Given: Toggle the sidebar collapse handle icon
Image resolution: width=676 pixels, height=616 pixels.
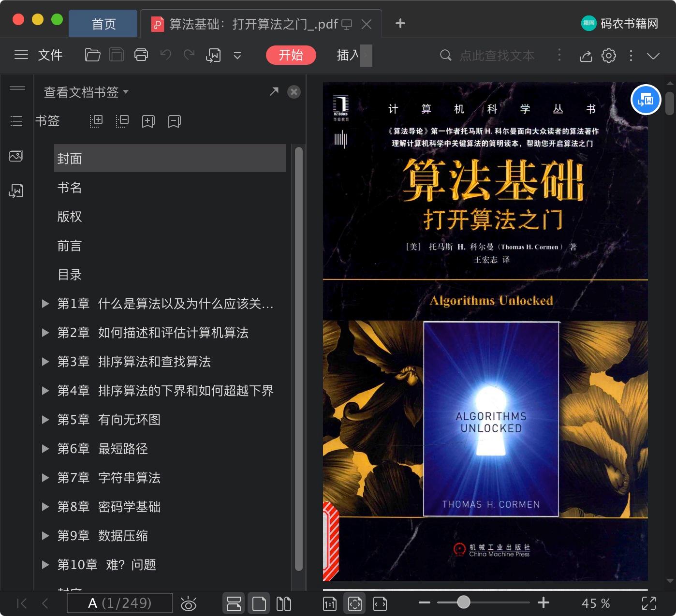Looking at the screenshot, I should pyautogui.click(x=17, y=88).
